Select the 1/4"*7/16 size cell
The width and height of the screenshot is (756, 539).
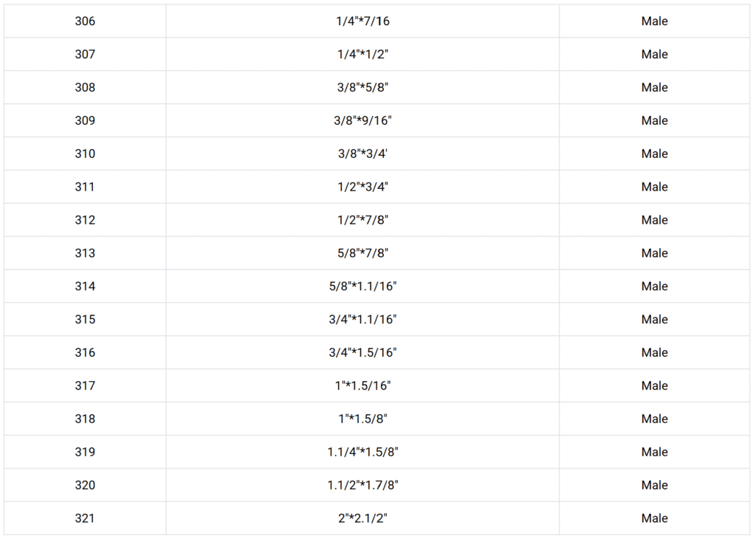[362, 21]
